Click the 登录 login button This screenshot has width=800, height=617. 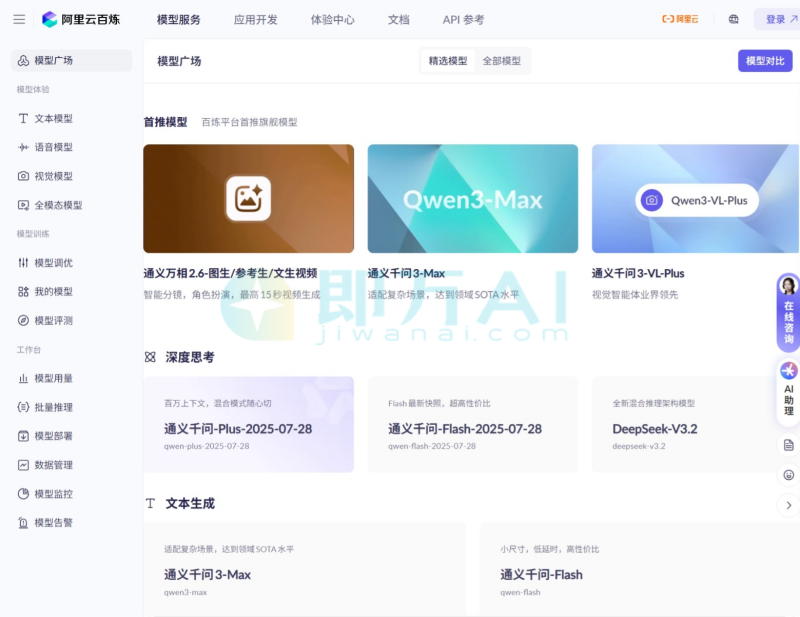[780, 19]
